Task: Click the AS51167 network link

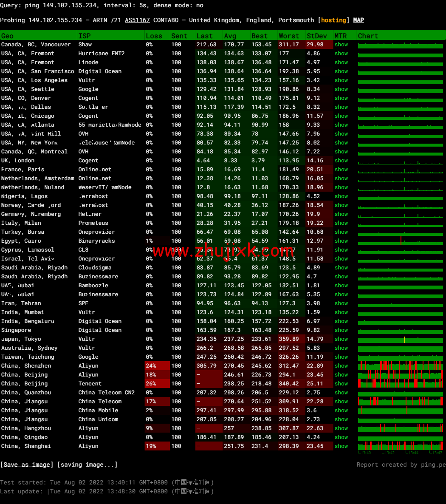Action: coord(137,20)
